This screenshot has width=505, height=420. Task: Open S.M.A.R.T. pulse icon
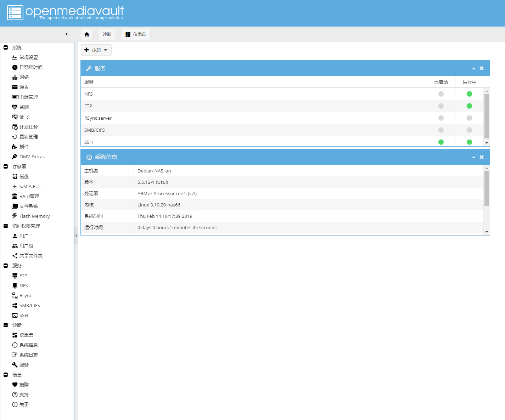pos(15,186)
